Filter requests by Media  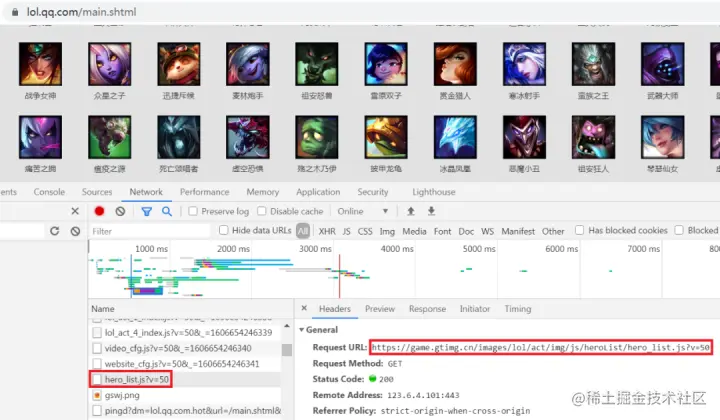coord(414,231)
